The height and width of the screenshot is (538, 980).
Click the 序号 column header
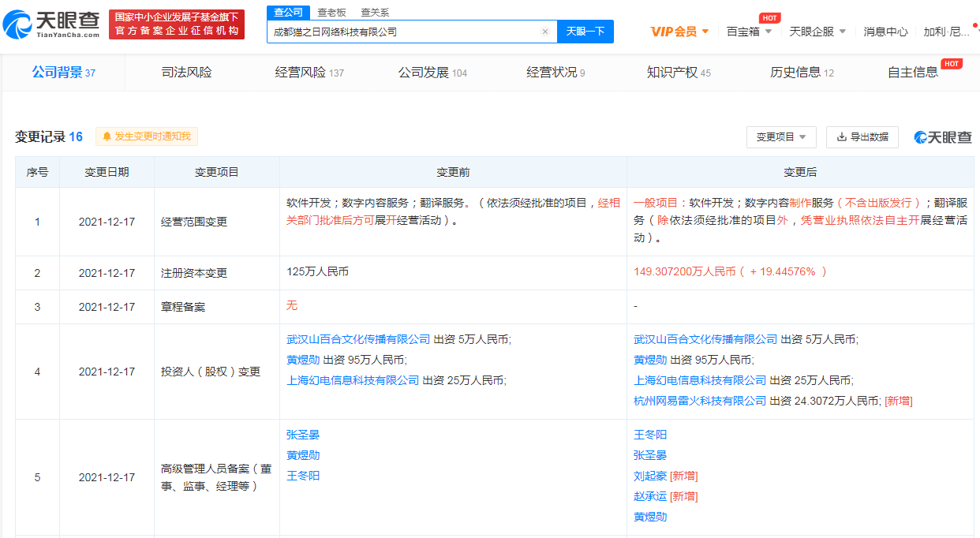[x=37, y=172]
